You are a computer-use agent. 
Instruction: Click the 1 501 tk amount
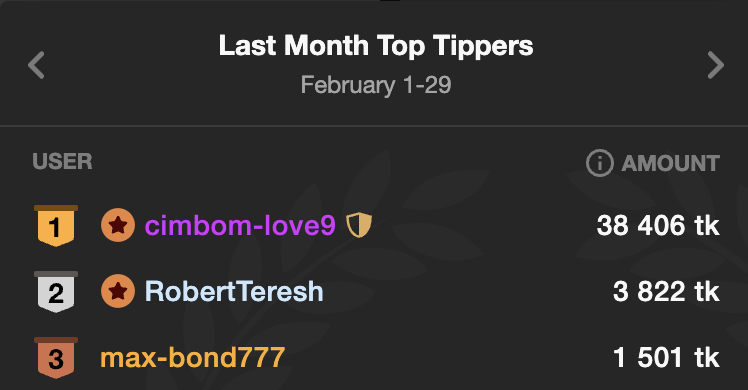tap(666, 357)
